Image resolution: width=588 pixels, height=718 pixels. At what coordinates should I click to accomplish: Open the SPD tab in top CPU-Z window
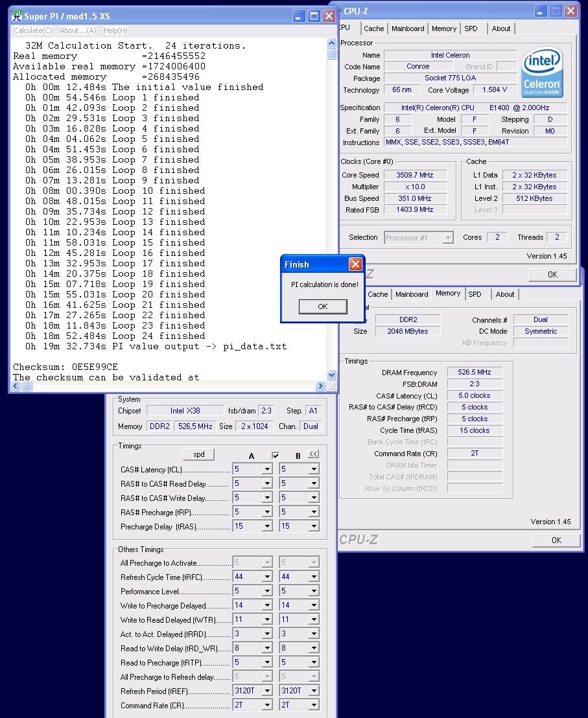[471, 29]
